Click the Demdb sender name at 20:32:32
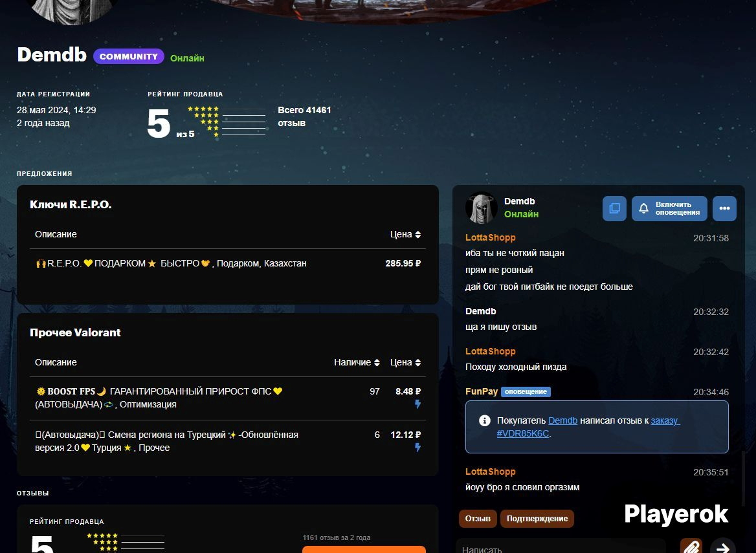Image resolution: width=756 pixels, height=553 pixels. point(481,311)
